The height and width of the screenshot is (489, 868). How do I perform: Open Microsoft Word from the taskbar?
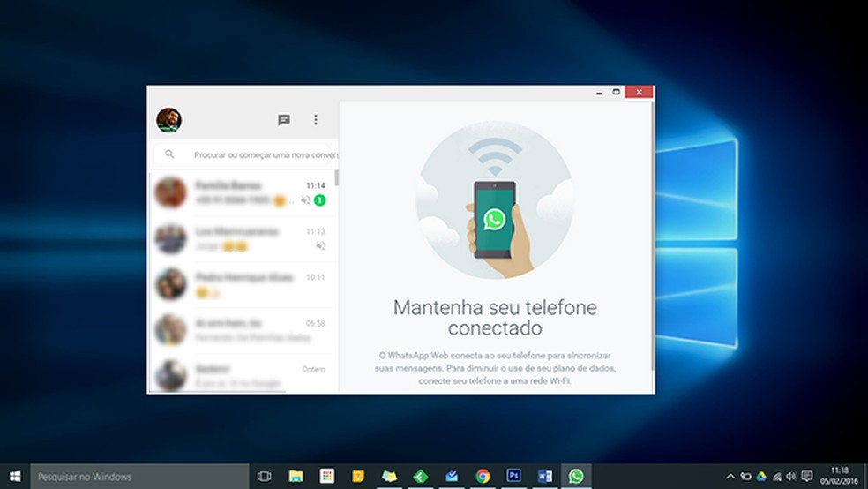[x=545, y=477]
